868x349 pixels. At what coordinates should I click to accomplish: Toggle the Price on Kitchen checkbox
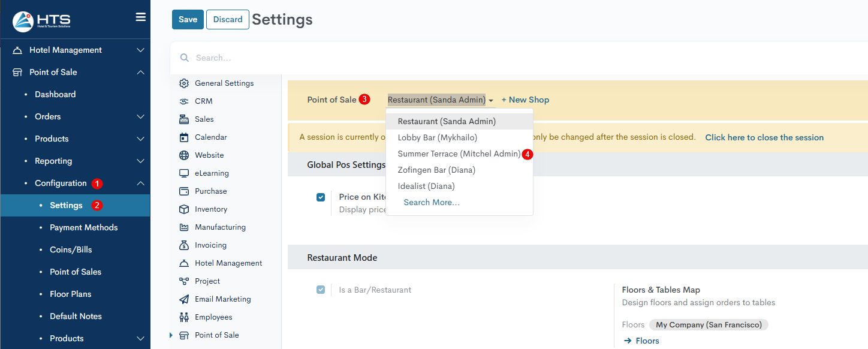coord(321,197)
